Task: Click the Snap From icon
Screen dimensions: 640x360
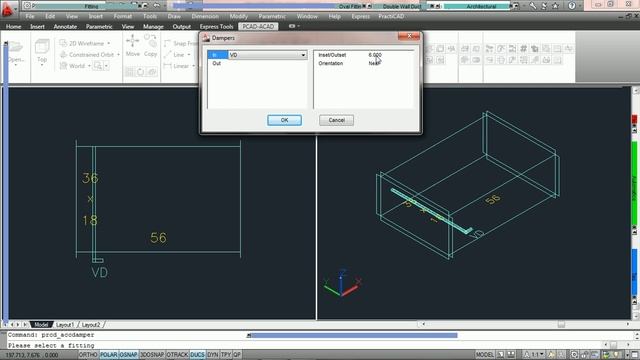Action: click(167, 43)
